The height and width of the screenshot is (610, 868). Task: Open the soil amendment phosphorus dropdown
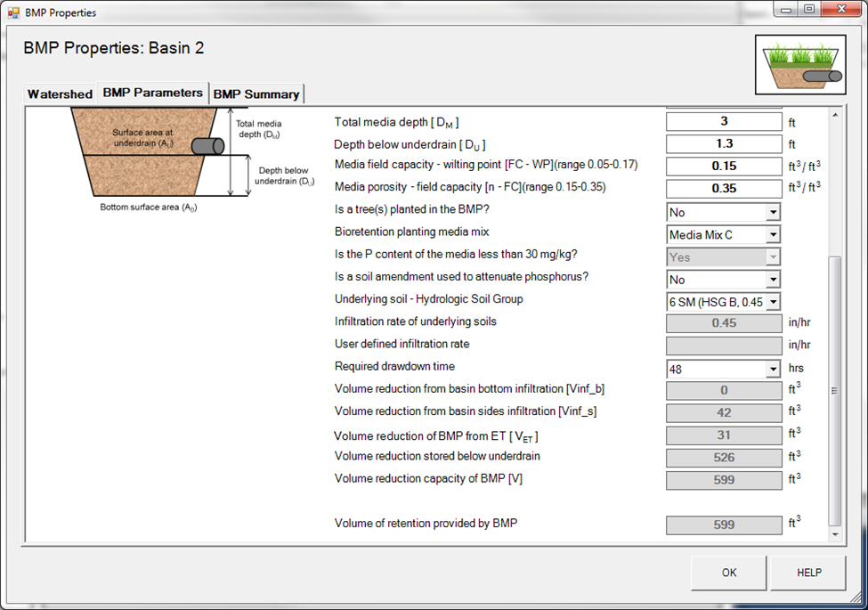click(x=772, y=280)
